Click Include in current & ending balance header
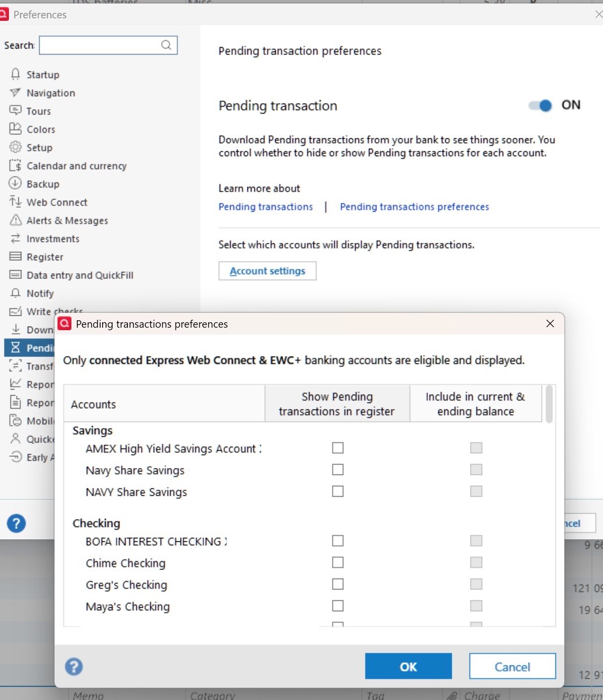 pos(476,404)
